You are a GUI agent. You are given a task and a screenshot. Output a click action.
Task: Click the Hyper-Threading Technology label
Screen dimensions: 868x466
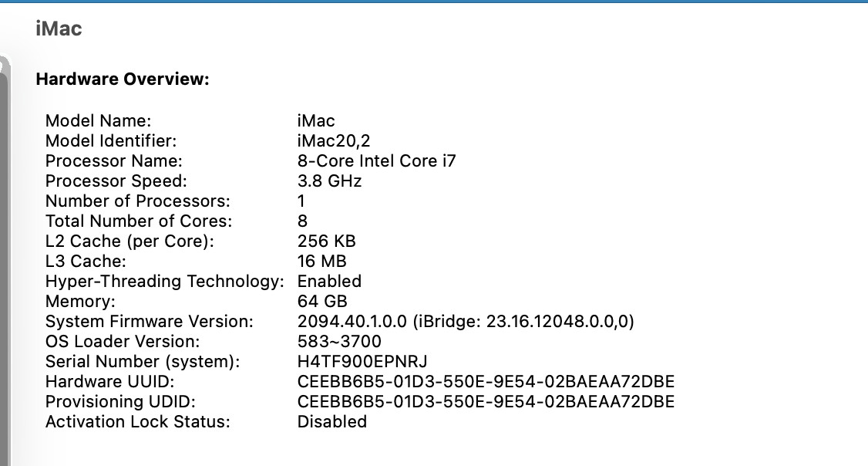click(x=164, y=281)
